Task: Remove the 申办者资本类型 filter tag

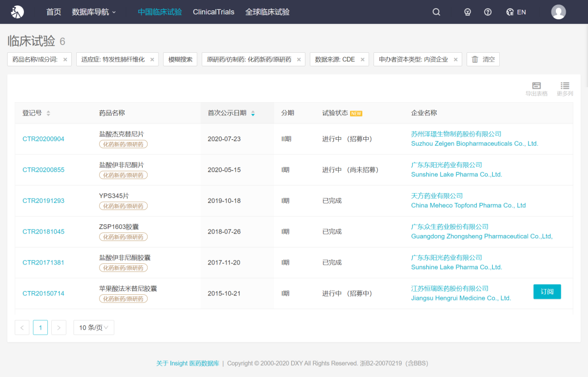Action: 456,60
